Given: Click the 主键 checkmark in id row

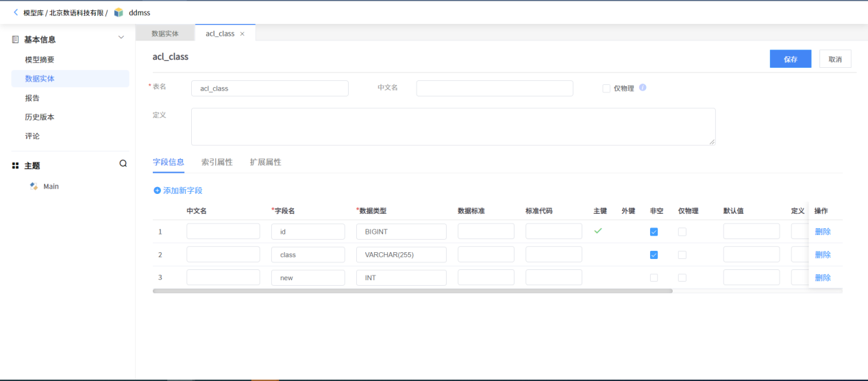Looking at the screenshot, I should pyautogui.click(x=598, y=231).
